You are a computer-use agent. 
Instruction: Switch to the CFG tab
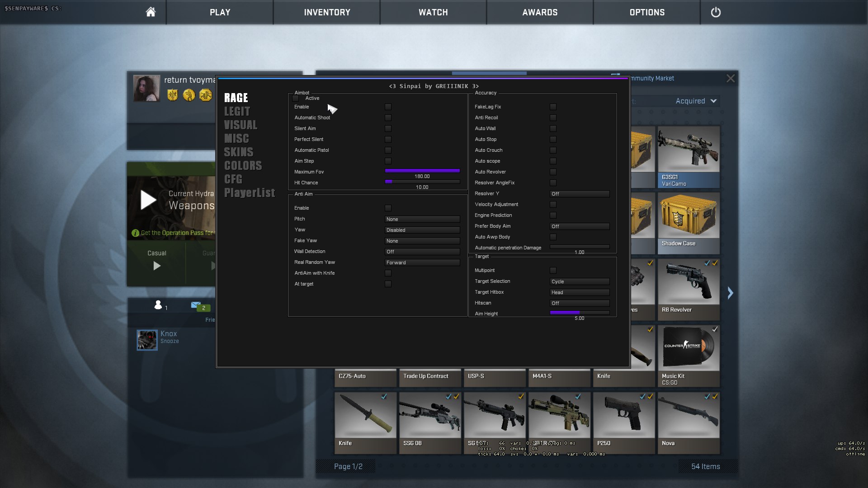(233, 179)
